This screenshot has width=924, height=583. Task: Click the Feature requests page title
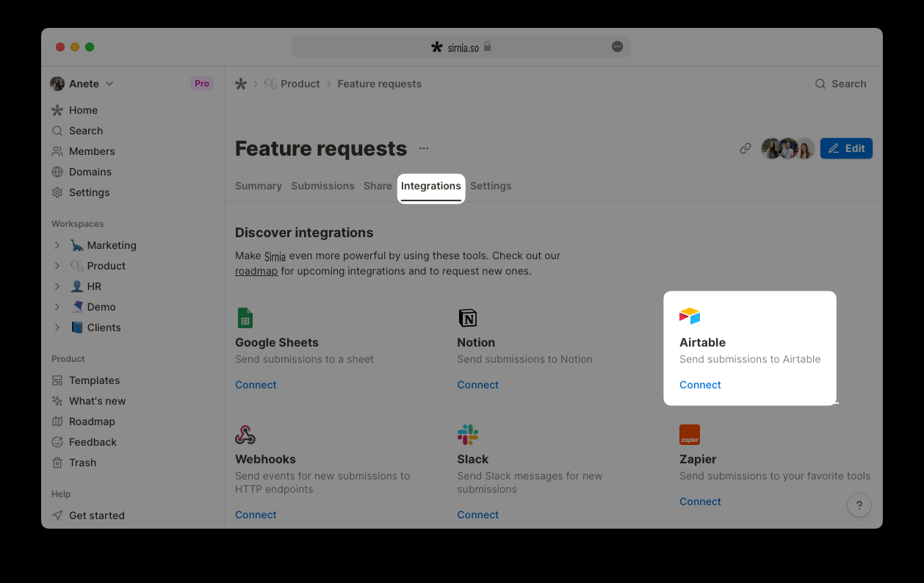[x=321, y=148]
